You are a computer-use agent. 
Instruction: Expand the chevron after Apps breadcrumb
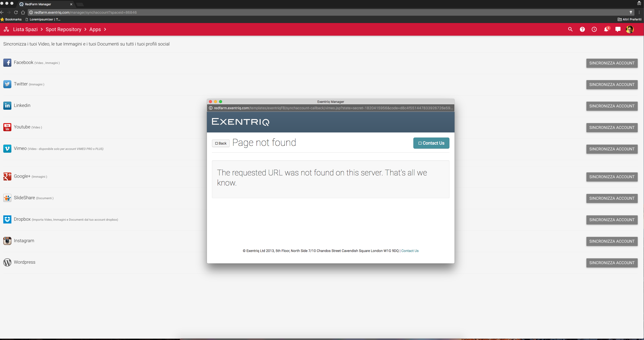(x=105, y=29)
